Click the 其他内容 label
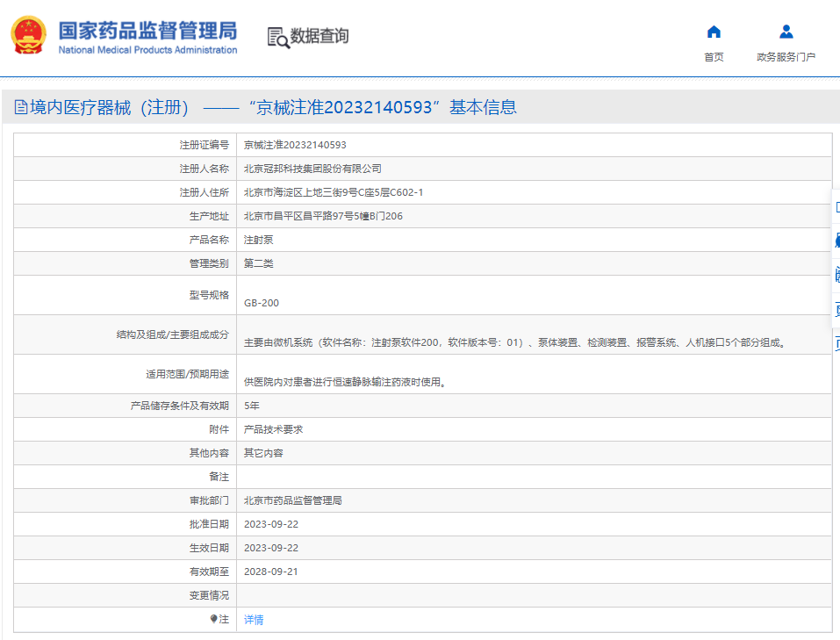This screenshot has height=640, width=840. (x=209, y=453)
